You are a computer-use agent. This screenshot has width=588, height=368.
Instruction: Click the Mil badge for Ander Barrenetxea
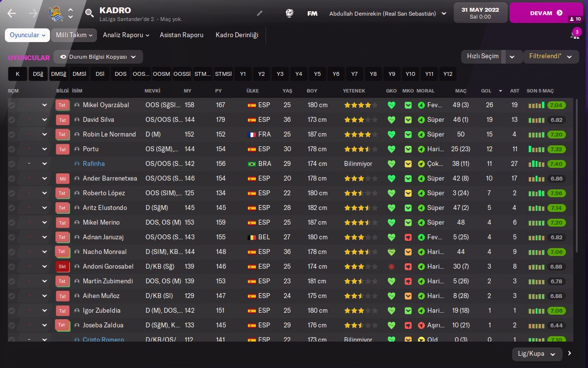click(62, 179)
